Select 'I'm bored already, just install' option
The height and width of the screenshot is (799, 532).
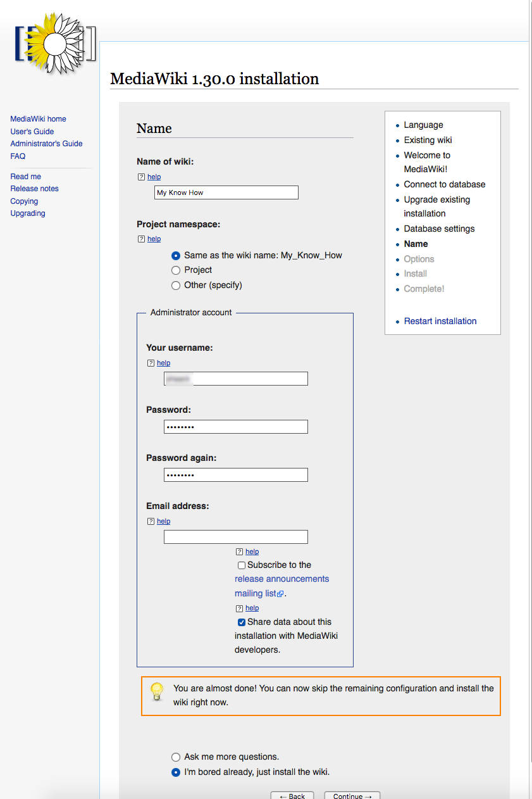(176, 772)
